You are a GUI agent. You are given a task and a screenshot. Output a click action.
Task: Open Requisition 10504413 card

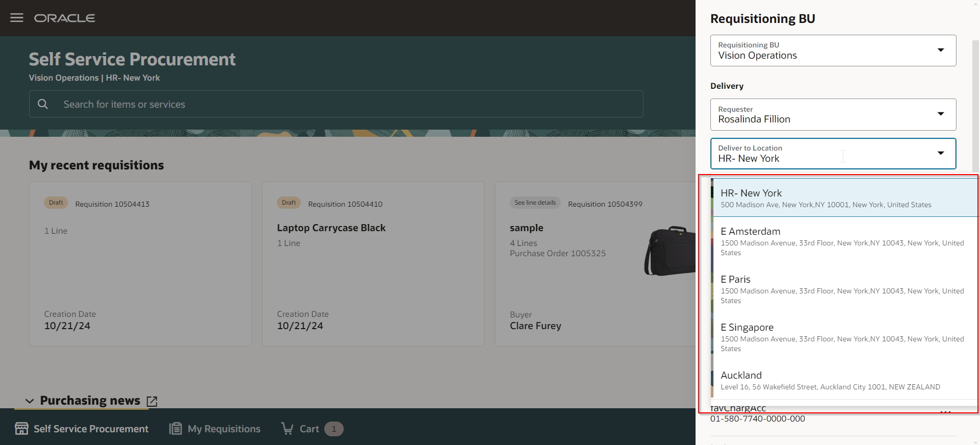coord(140,264)
